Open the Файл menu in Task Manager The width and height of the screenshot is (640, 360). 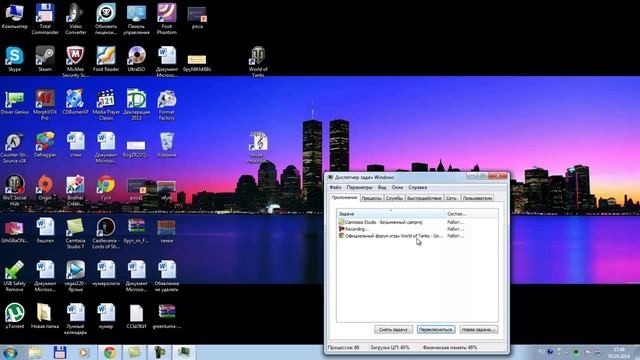(335, 187)
